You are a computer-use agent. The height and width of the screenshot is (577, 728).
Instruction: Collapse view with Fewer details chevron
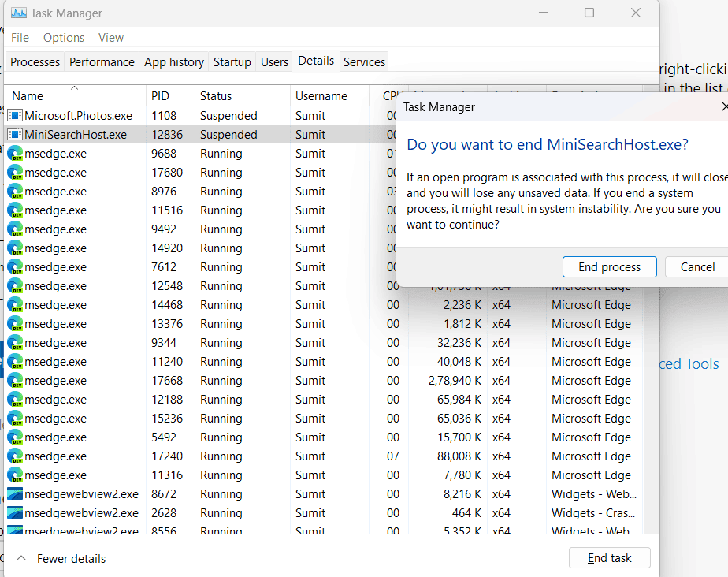(x=21, y=558)
